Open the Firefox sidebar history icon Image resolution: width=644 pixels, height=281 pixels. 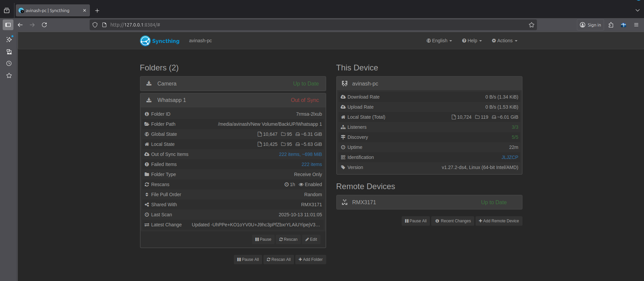click(x=9, y=63)
